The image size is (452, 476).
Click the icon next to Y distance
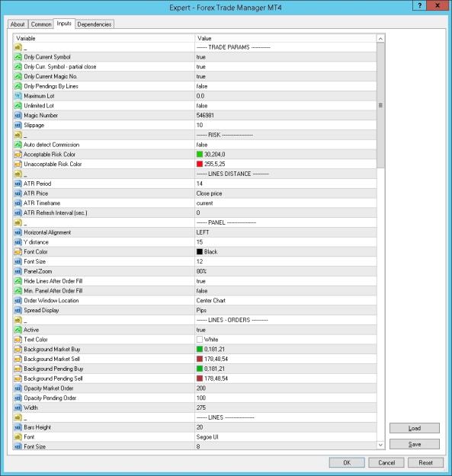click(18, 242)
